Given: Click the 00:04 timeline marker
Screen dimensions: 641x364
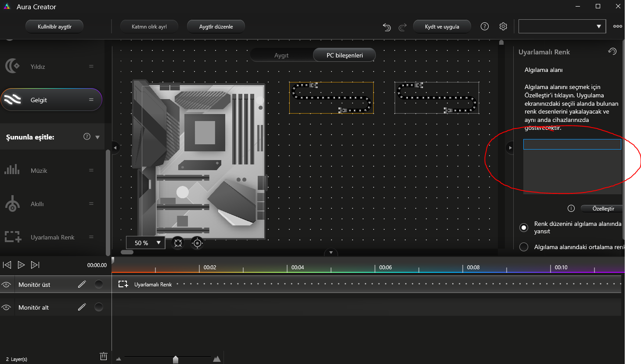Looking at the screenshot, I should click(x=298, y=267).
